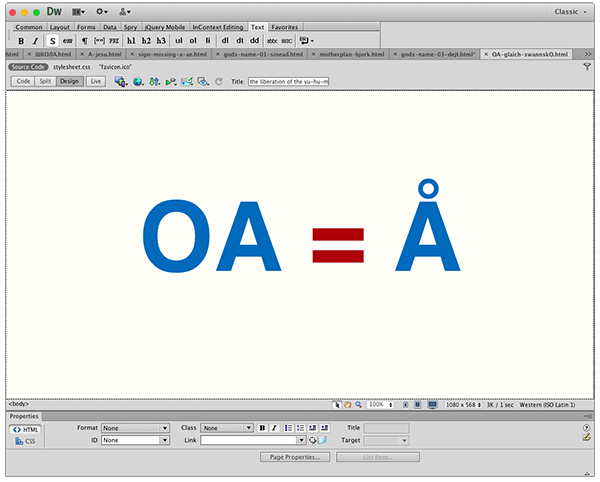This screenshot has width=600, height=482.
Task: Show Source Code related file
Action: 28,67
